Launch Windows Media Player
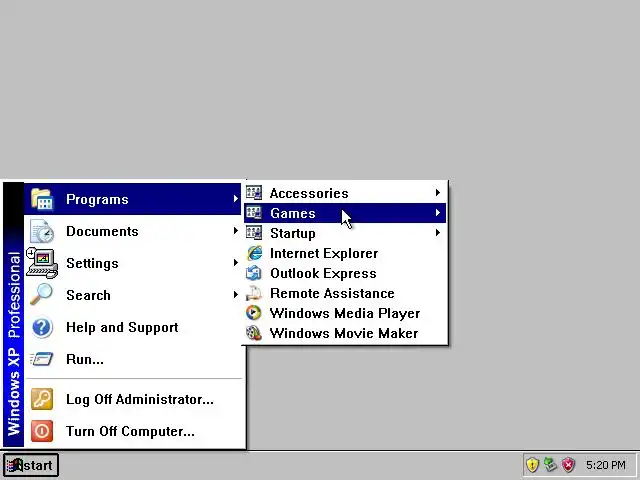640x480 pixels. [x=345, y=313]
